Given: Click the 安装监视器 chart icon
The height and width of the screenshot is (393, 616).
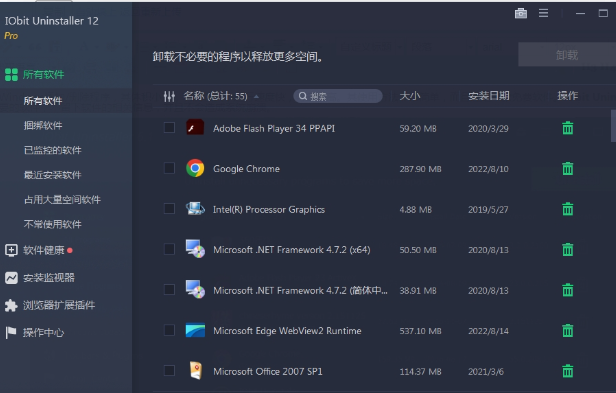Looking at the screenshot, I should point(11,278).
